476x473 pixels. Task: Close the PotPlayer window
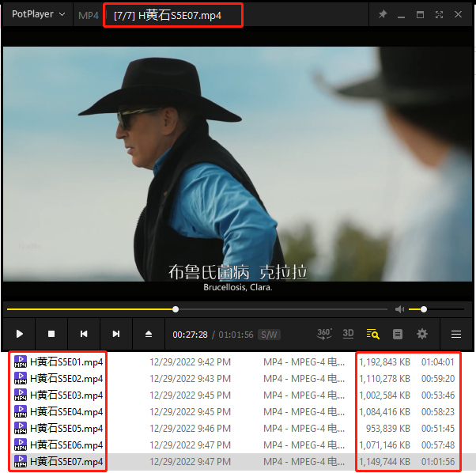(458, 14)
